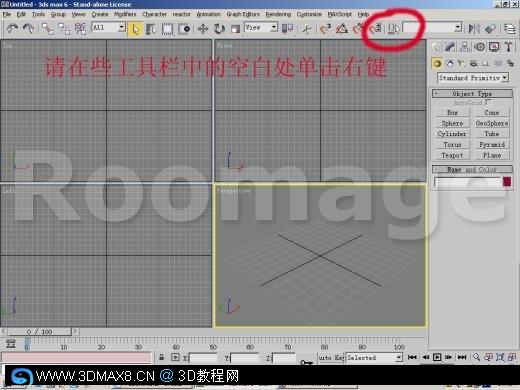
Task: Toggle the Percent Snap icon
Action: click(x=359, y=29)
